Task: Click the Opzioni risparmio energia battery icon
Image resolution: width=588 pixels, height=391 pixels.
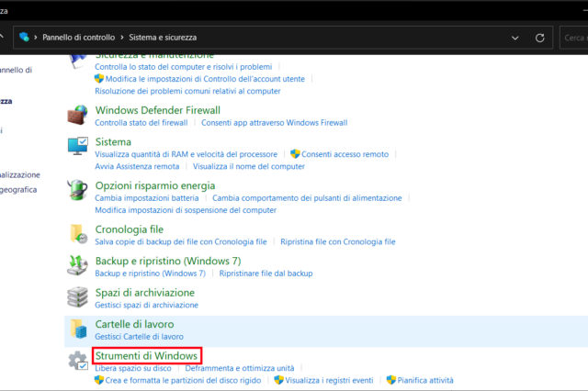Action: [x=78, y=190]
